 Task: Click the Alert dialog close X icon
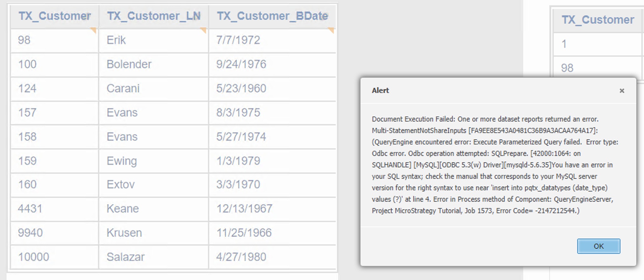pos(622,91)
